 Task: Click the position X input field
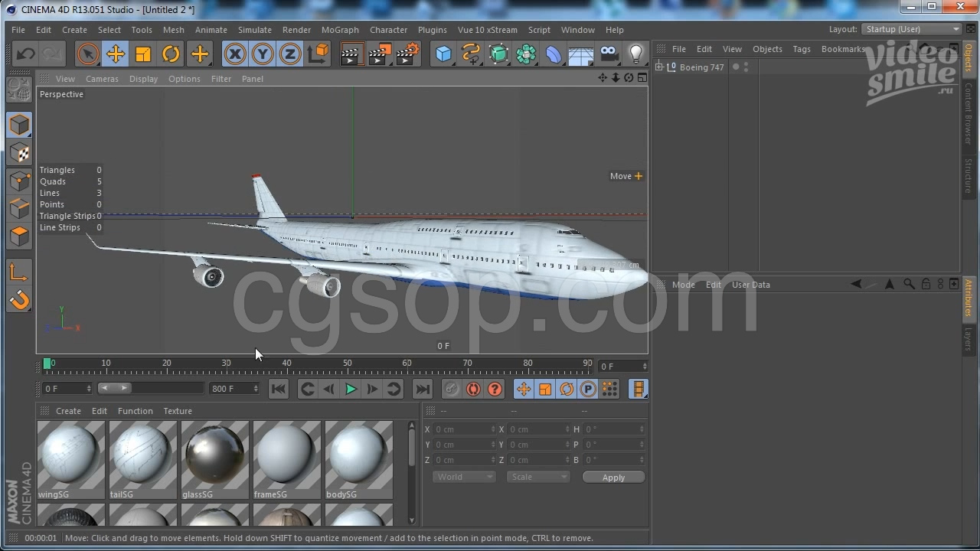(465, 429)
